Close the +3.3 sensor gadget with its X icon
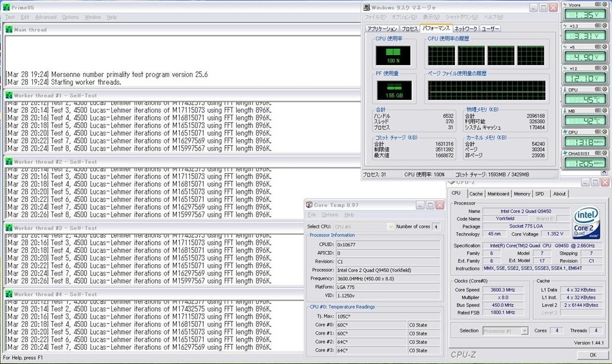Screen dimensions: 612x364 pyautogui.click(x=604, y=25)
